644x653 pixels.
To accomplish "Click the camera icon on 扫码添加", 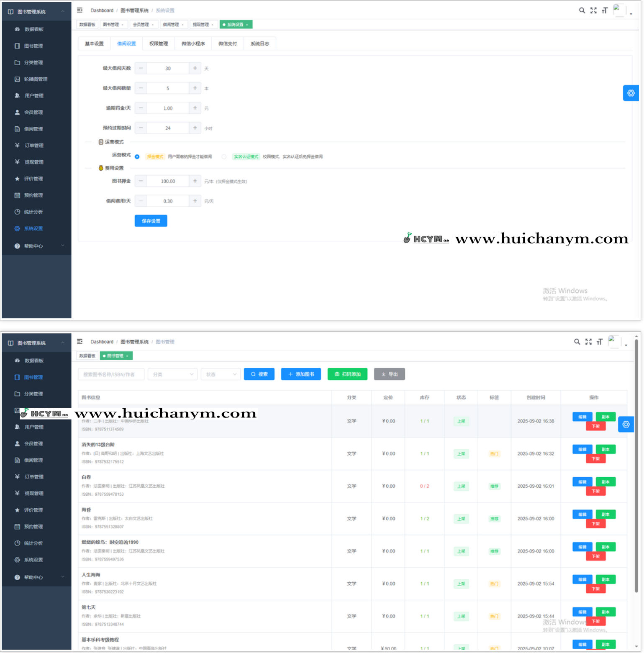I will [337, 374].
